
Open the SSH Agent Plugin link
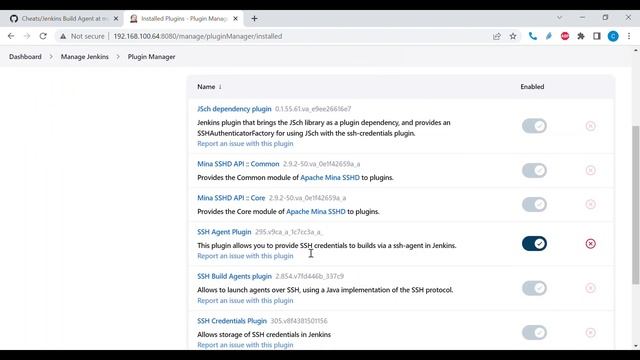point(224,232)
